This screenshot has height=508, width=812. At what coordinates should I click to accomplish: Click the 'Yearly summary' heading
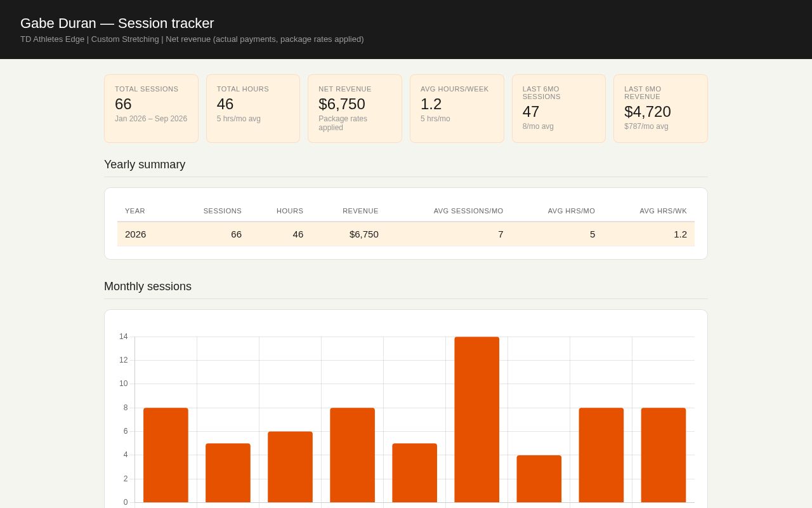(145, 164)
